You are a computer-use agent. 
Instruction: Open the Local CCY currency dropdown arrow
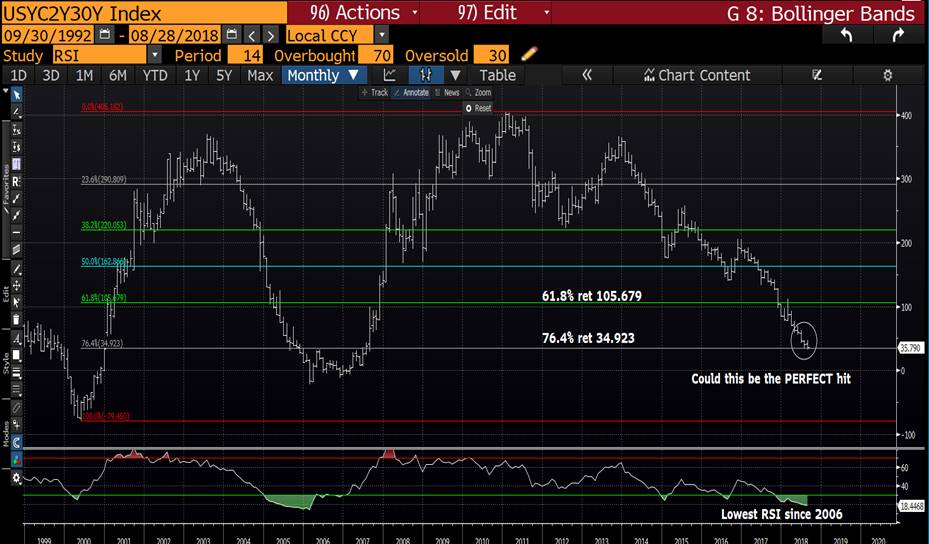point(382,35)
